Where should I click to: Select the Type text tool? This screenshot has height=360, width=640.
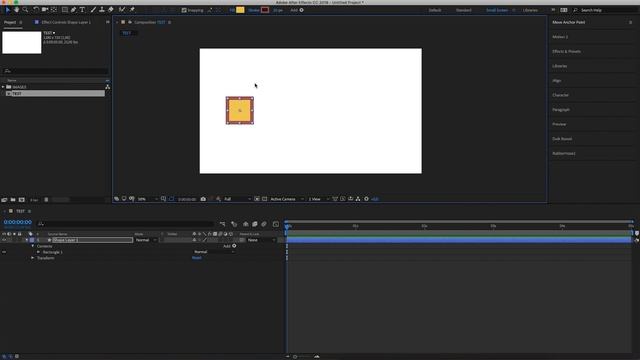82,10
